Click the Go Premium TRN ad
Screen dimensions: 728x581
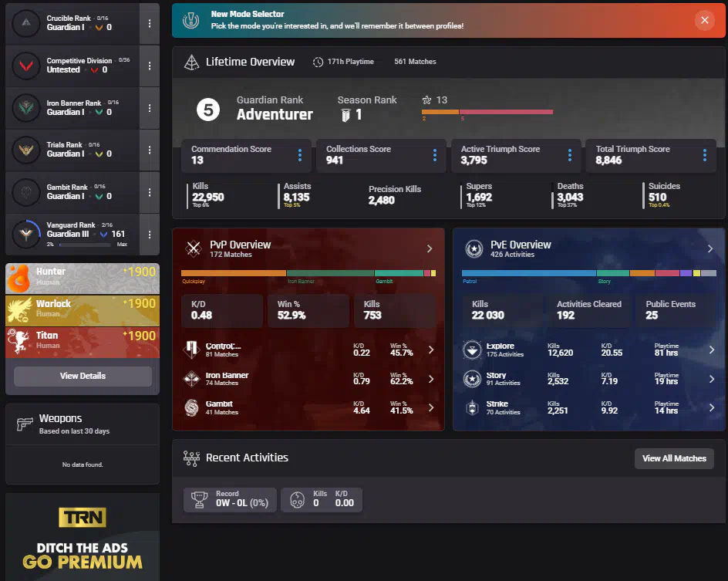(83, 537)
